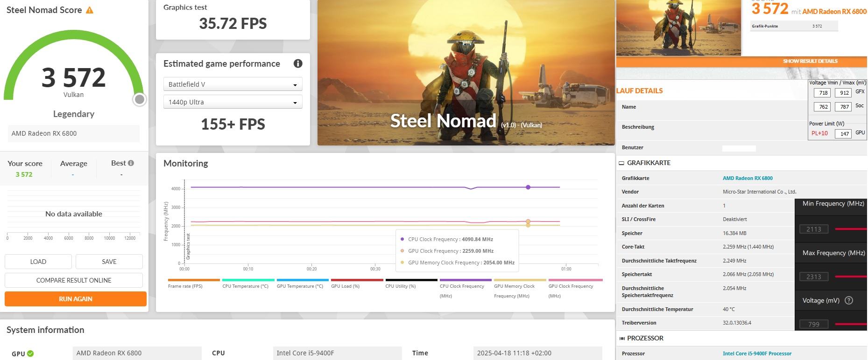Click the 155+ FPS estimate value
The width and height of the screenshot is (868, 360).
click(x=233, y=124)
